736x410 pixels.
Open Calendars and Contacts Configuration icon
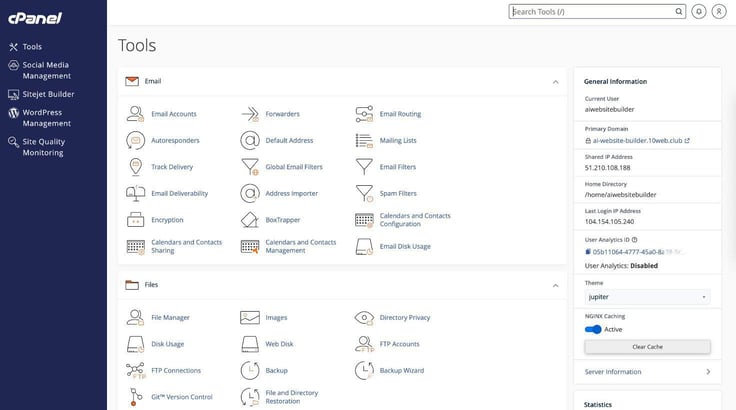(x=364, y=220)
